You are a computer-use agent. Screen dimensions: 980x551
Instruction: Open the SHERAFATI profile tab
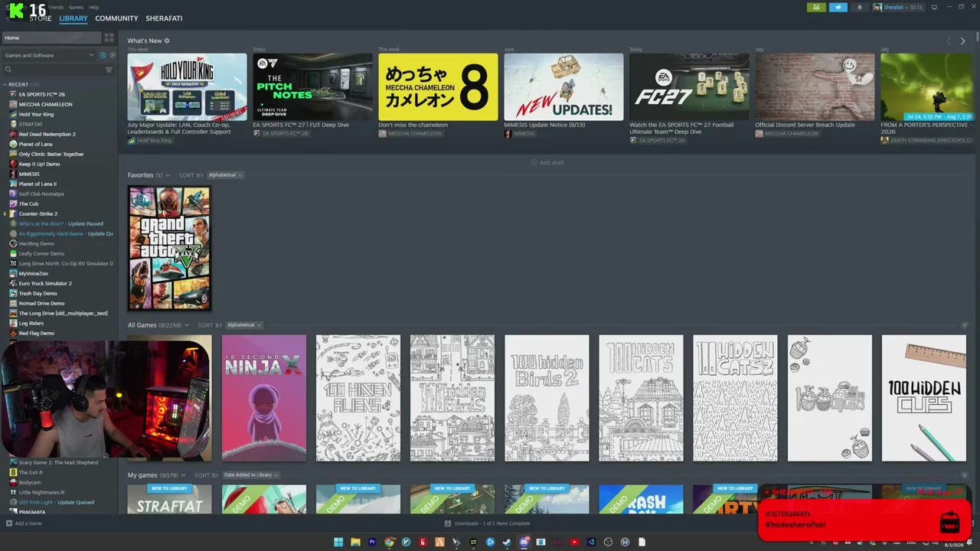point(164,18)
